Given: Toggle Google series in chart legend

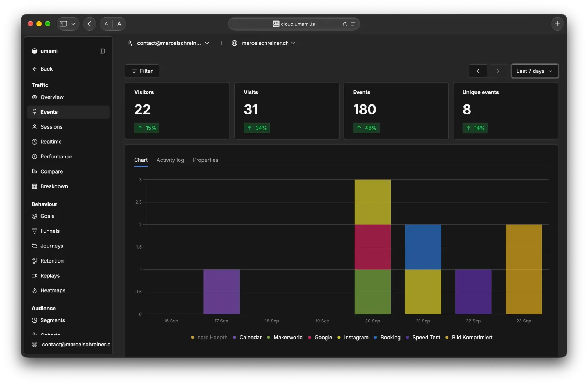Looking at the screenshot, I should [x=320, y=338].
